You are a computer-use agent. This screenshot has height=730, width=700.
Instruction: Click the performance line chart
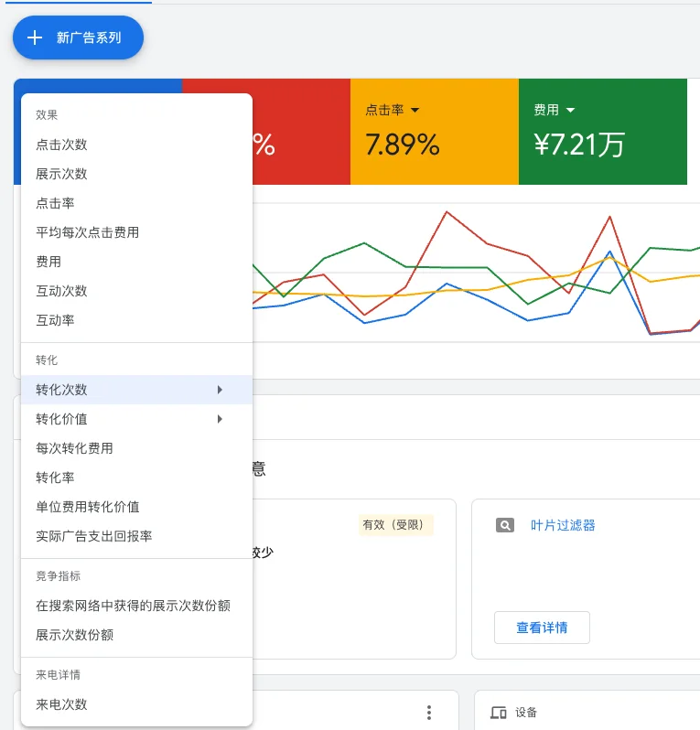[x=476, y=273]
